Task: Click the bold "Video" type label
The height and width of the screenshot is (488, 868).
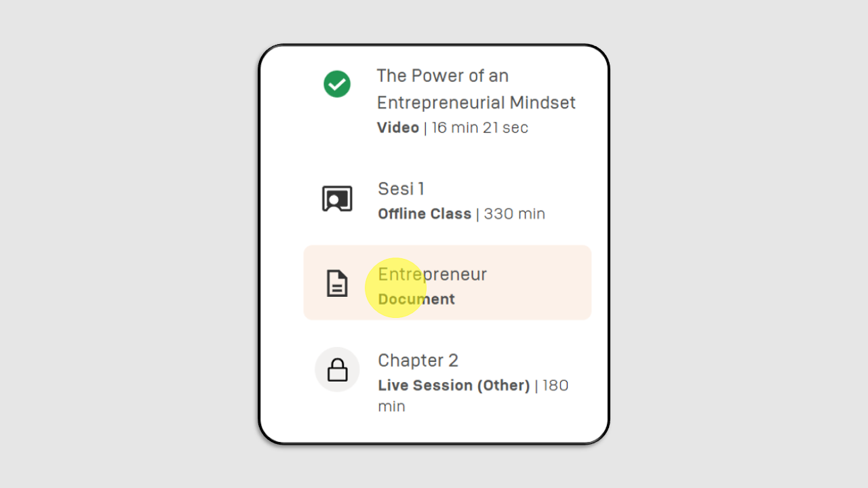Action: point(398,127)
